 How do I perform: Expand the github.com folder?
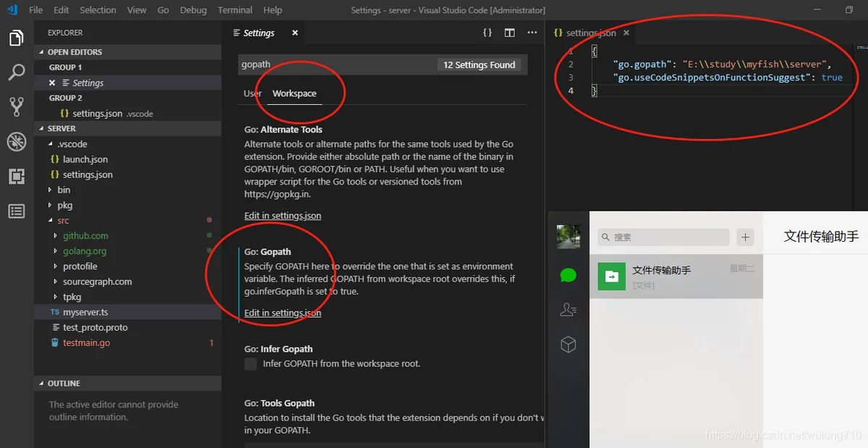(x=56, y=235)
